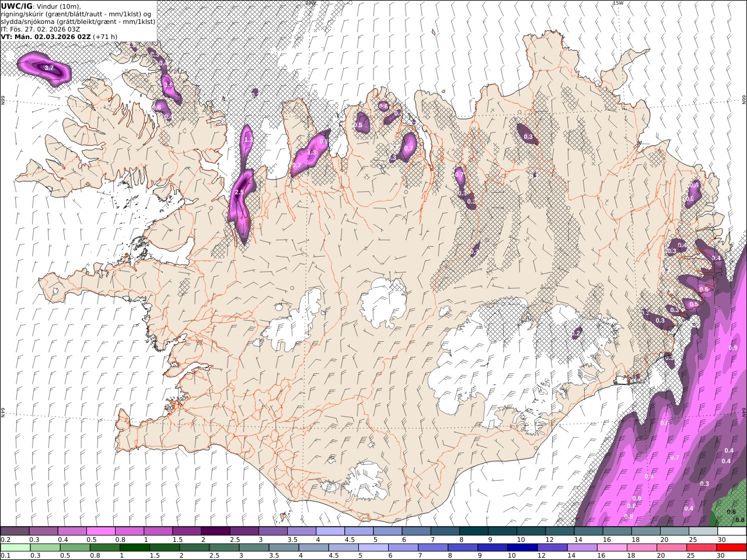Click the 0.1 label in the legend's lower row

pyautogui.click(x=5, y=556)
